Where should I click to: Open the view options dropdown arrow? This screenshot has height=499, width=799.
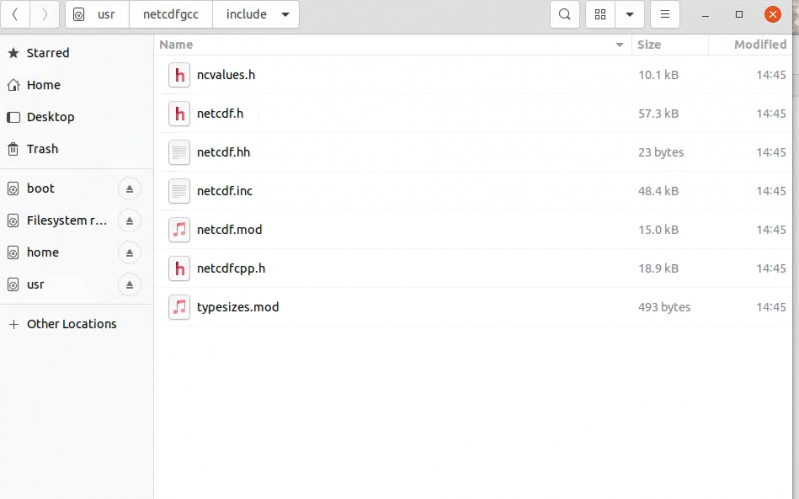pyautogui.click(x=629, y=15)
